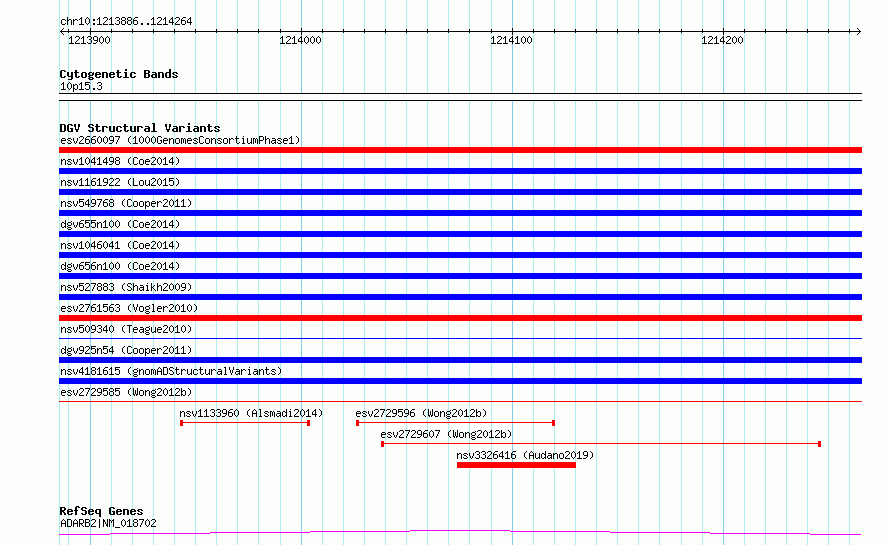
Task: Click the nsv1133960 (Alsmadi2014) label
Action: [x=251, y=413]
